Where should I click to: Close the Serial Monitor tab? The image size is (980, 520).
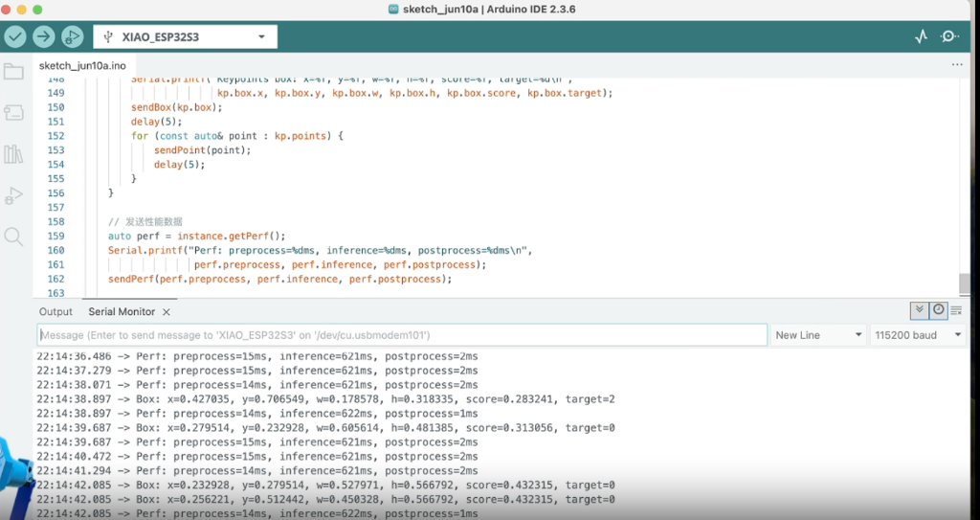[x=167, y=311]
